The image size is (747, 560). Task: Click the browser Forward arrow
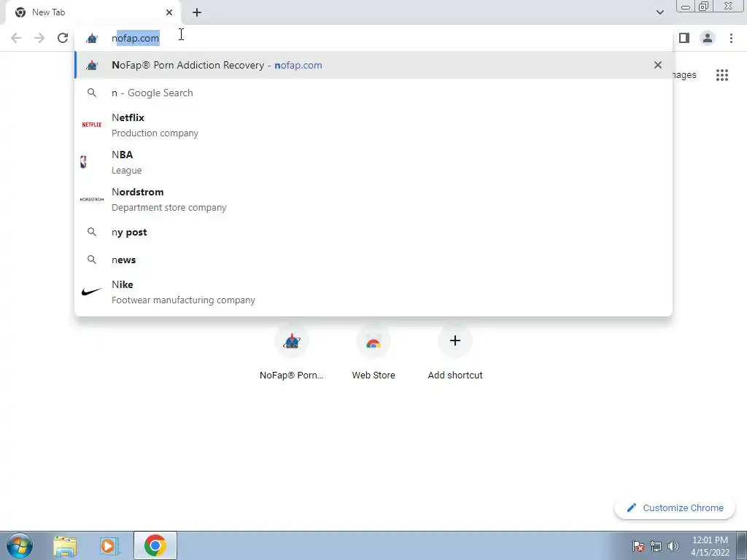tap(39, 38)
